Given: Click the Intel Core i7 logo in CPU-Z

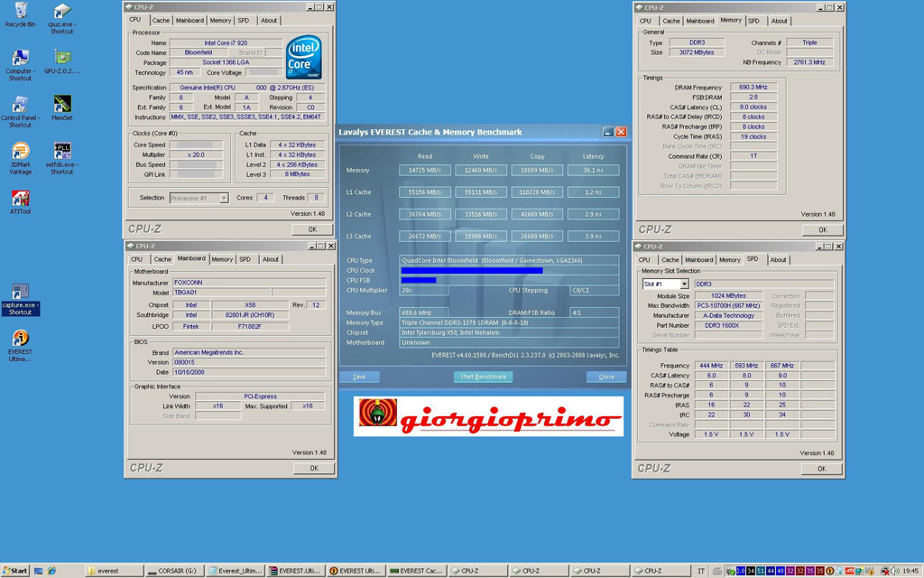Looking at the screenshot, I should tap(303, 57).
